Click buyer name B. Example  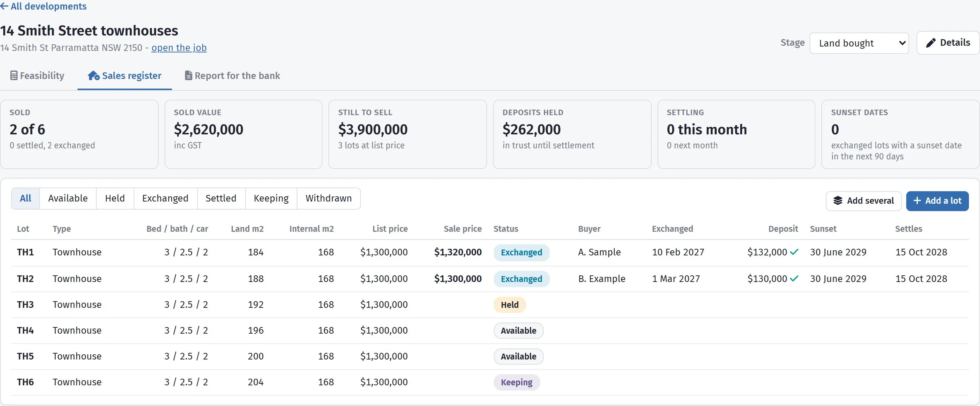click(x=602, y=279)
